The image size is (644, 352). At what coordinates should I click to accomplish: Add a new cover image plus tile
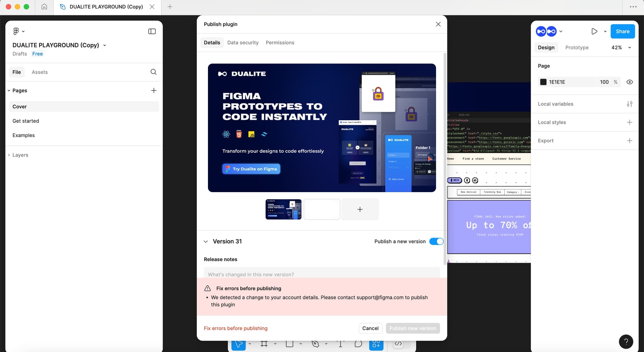360,209
